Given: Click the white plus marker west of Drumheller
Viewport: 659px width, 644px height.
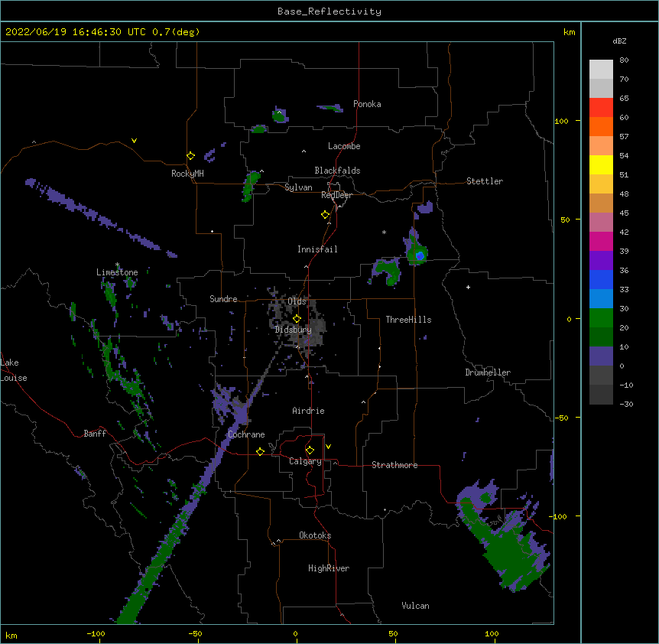Looking at the screenshot, I should (x=468, y=287).
